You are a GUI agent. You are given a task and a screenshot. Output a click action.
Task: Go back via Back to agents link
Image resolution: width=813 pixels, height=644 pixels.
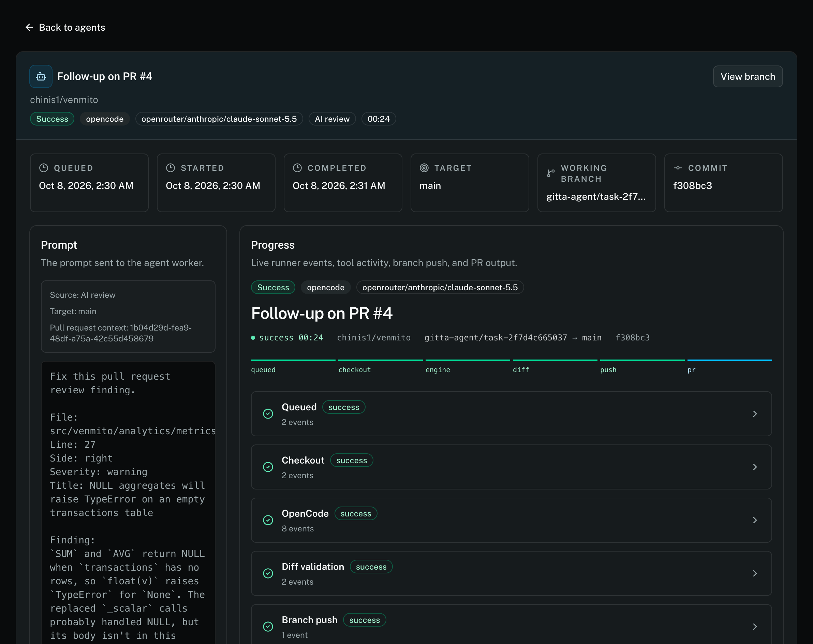point(65,28)
